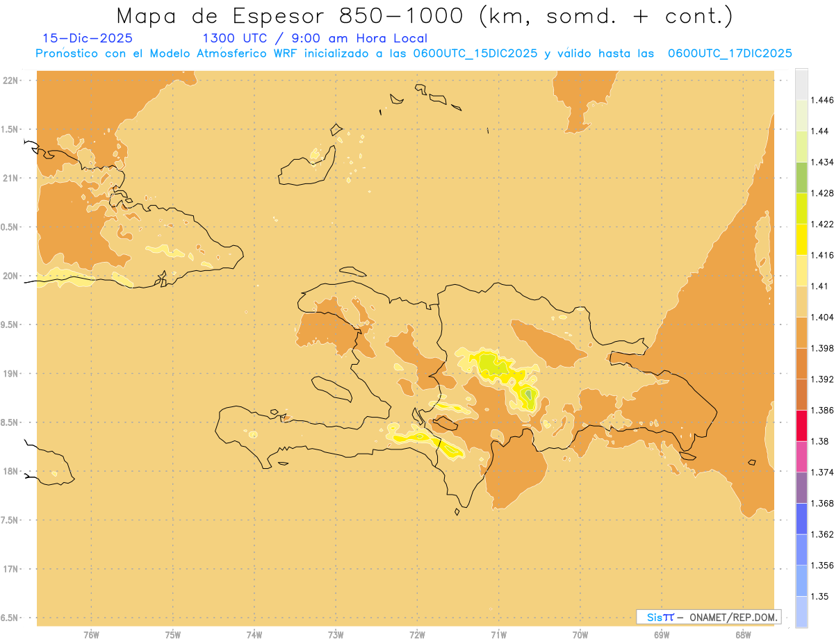Click the '71W' longitude axis label
The width and height of the screenshot is (834, 644).
coord(498,635)
